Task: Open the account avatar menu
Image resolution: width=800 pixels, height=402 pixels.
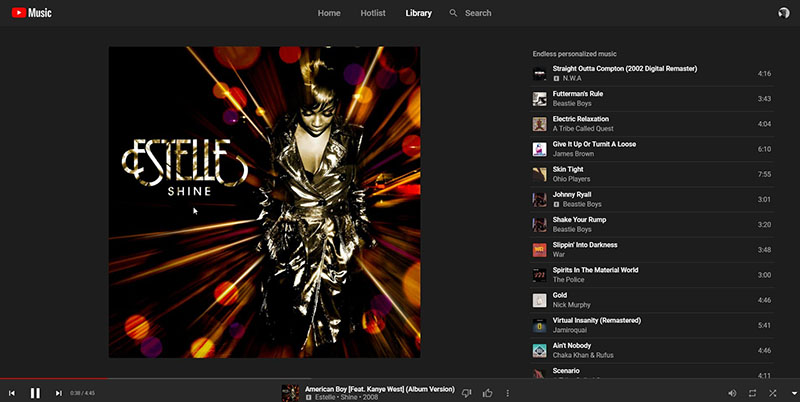Action: tap(784, 13)
